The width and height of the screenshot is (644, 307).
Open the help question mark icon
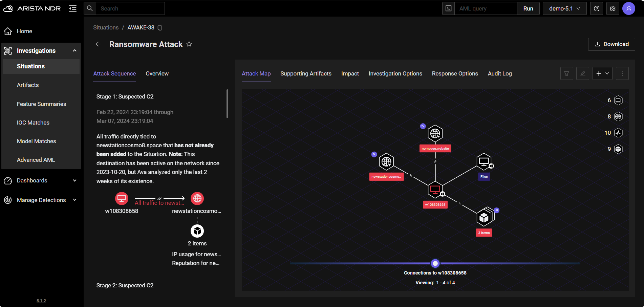click(597, 8)
